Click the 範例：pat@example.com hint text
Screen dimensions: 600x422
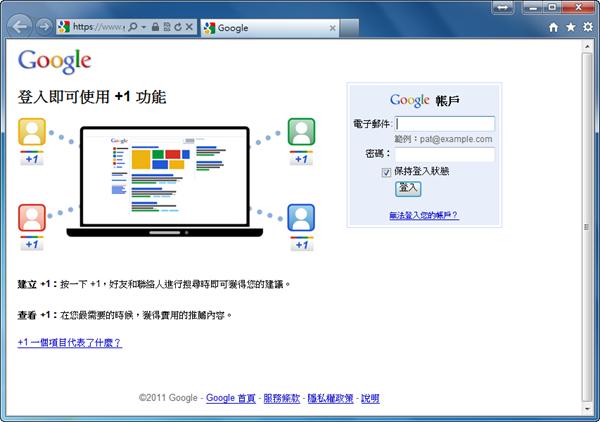[x=443, y=139]
